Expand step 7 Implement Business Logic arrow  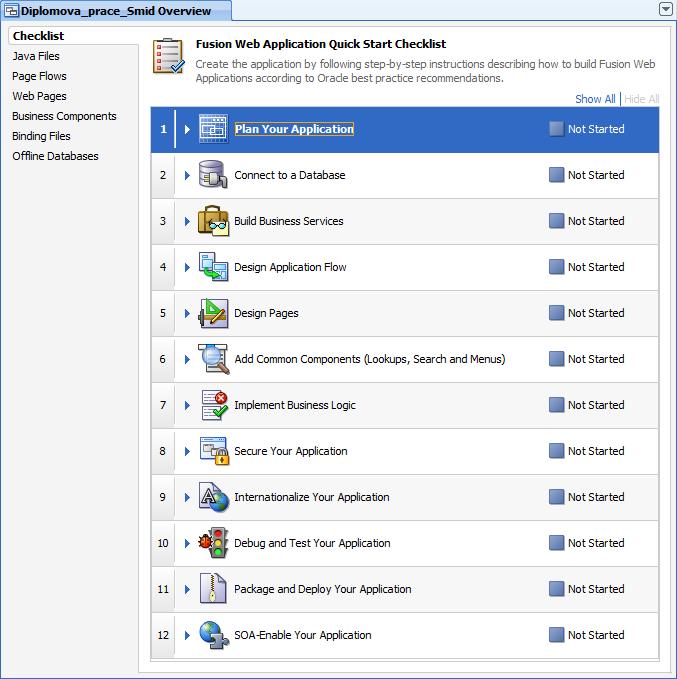(187, 405)
